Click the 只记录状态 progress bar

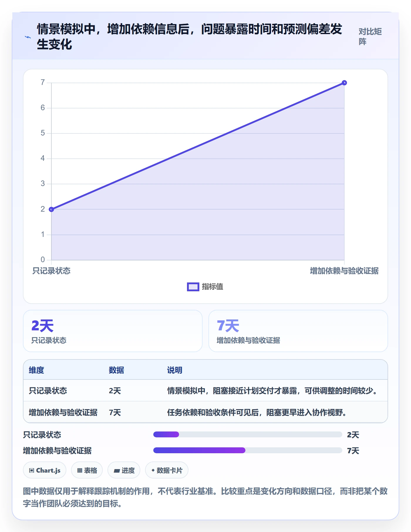[x=247, y=434]
